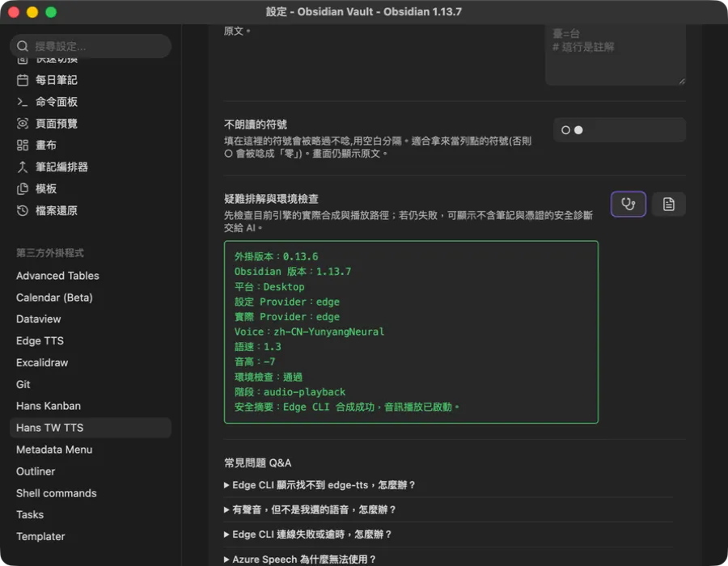Click the 語速：1.3 diagnostic line
728x566 pixels.
[258, 347]
